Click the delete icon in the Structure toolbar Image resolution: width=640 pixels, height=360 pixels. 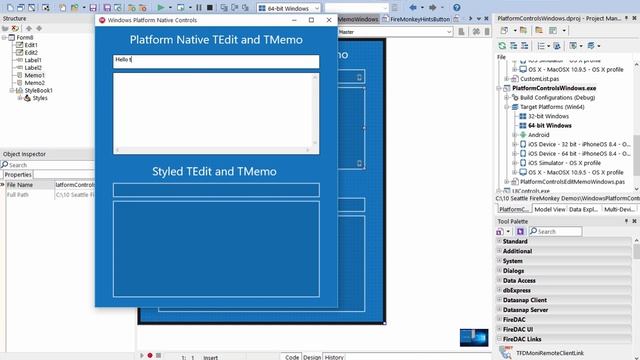click(16, 28)
